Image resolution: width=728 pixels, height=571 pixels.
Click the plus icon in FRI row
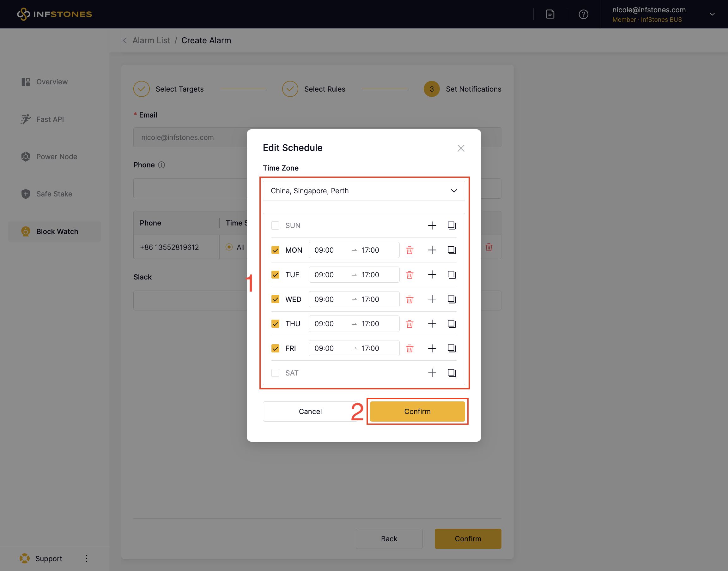coord(432,348)
